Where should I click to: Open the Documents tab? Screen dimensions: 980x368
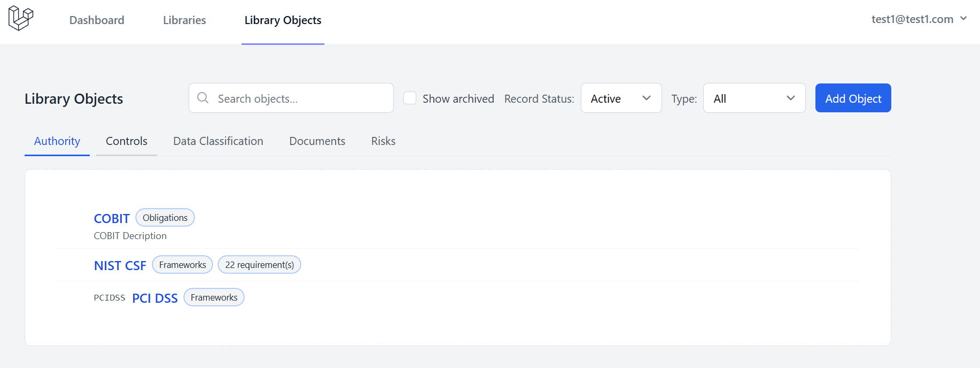(317, 141)
